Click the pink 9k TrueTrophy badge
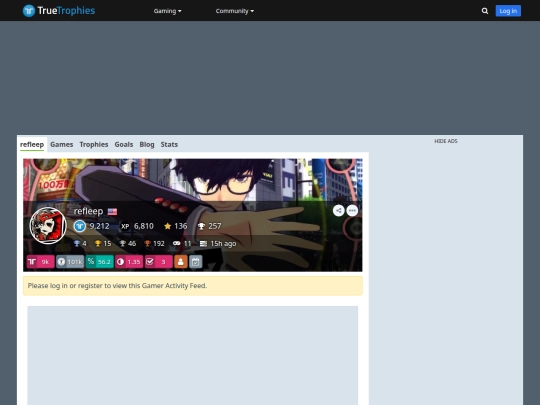Viewport: 540px width, 405px height. click(40, 262)
